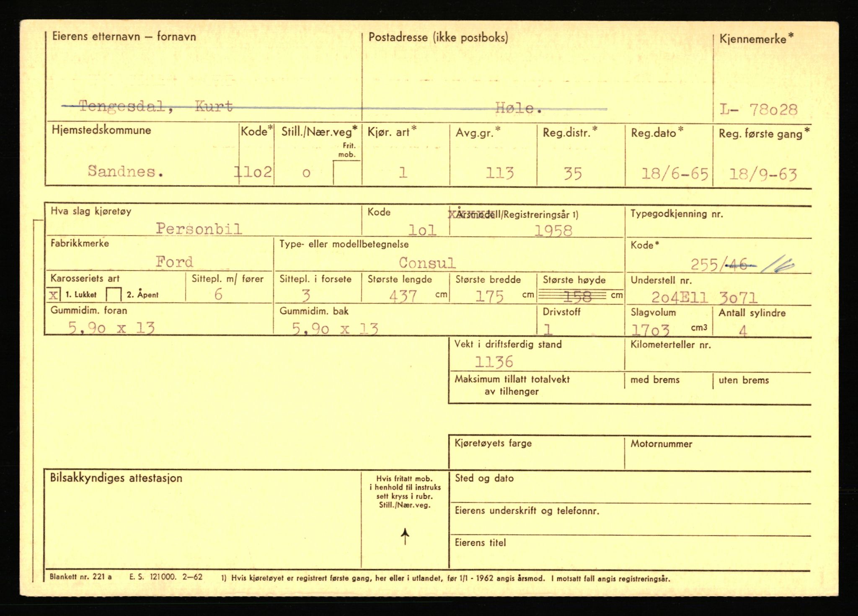The height and width of the screenshot is (616, 858).
Task: Click the 'Blankett nr. 221 a' text
Action: (80, 577)
